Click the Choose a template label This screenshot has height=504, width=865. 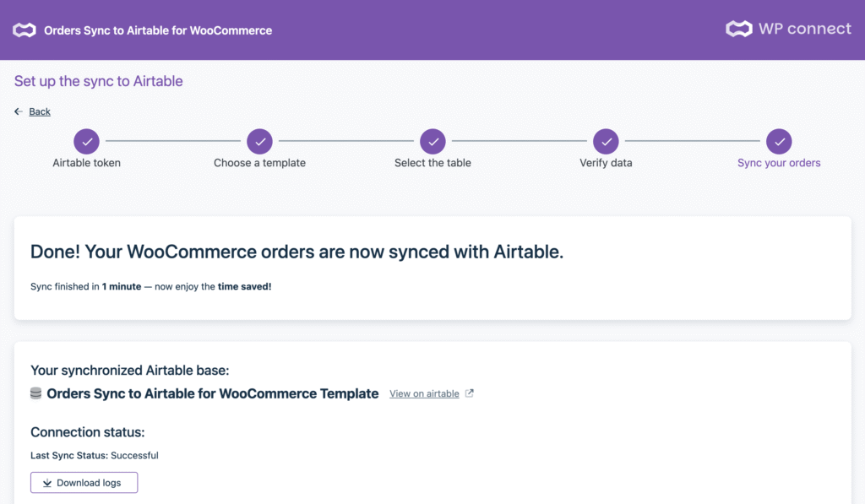click(259, 163)
